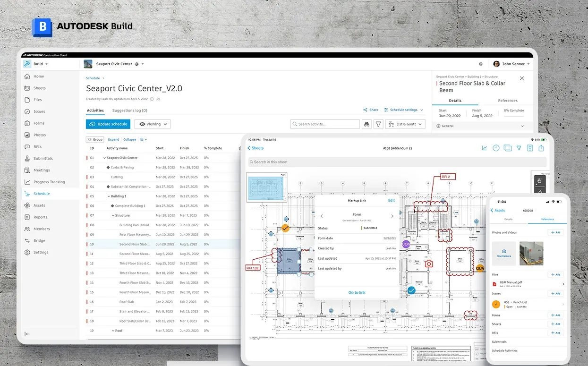Viewport: 588px width, 366px height.
Task: Open Submittals in the sidebar
Action: point(43,159)
